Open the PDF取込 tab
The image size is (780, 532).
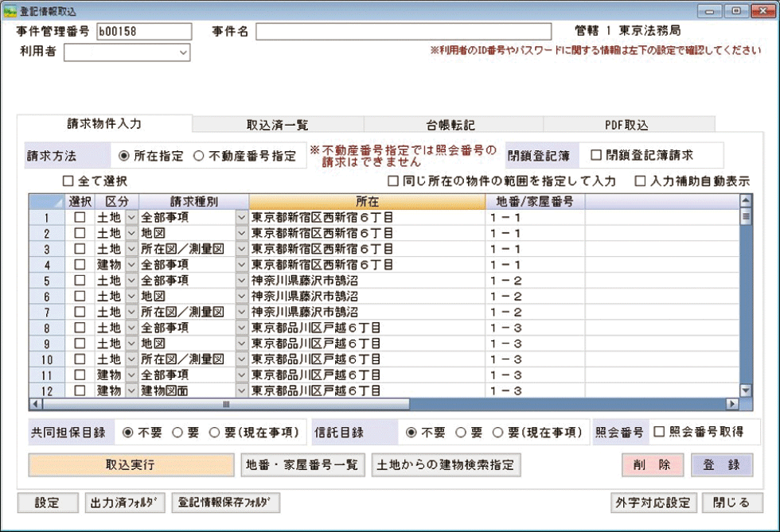(x=626, y=125)
